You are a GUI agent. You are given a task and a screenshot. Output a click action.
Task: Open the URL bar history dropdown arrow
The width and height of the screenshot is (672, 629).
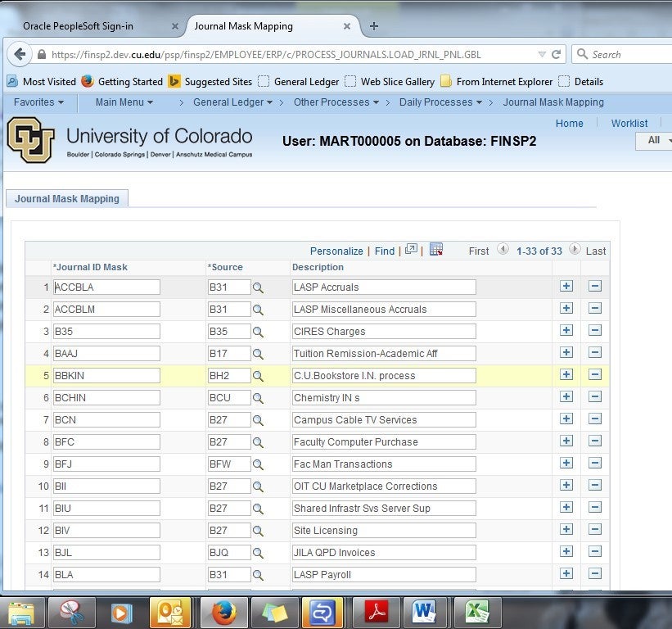click(542, 54)
